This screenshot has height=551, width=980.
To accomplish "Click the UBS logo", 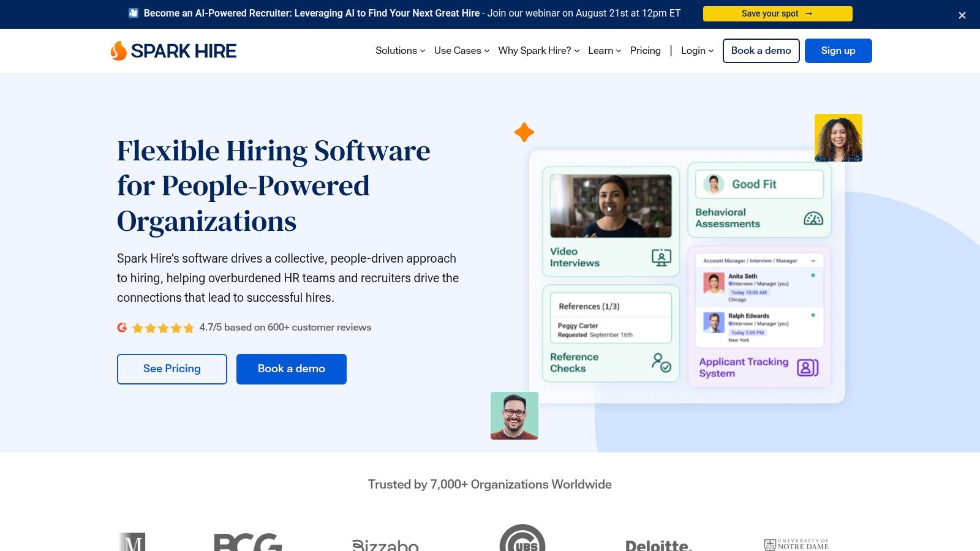I will click(522, 538).
